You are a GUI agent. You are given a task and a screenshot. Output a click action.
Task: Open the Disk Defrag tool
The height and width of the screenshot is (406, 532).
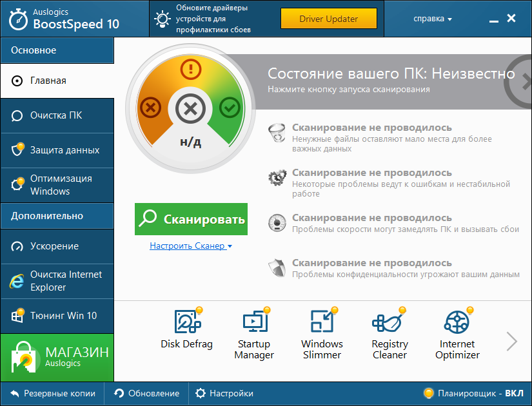[x=186, y=331]
